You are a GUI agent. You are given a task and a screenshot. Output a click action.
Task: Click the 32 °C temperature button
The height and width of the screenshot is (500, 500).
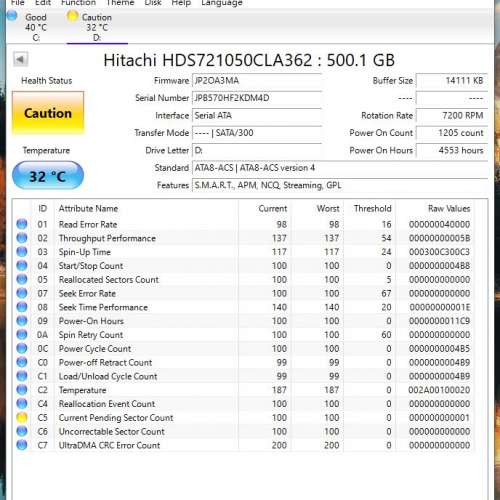coord(48,176)
